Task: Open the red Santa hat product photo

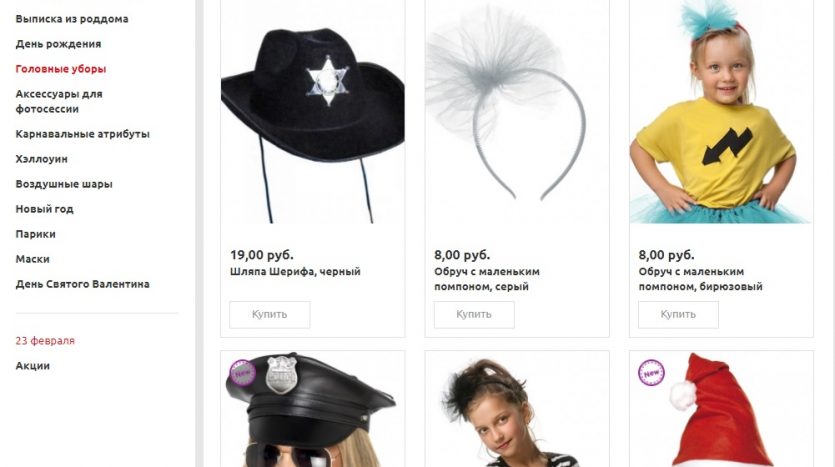Action: (722, 409)
